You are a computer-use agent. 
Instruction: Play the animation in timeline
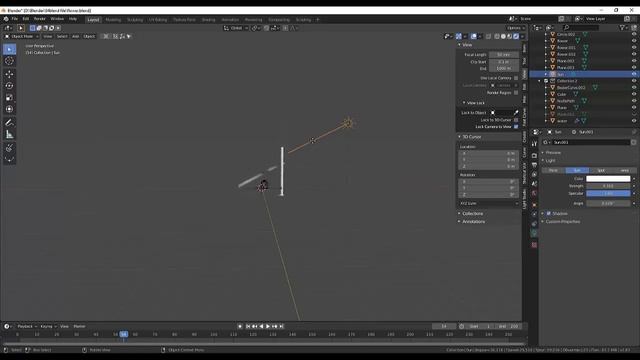[x=268, y=326]
